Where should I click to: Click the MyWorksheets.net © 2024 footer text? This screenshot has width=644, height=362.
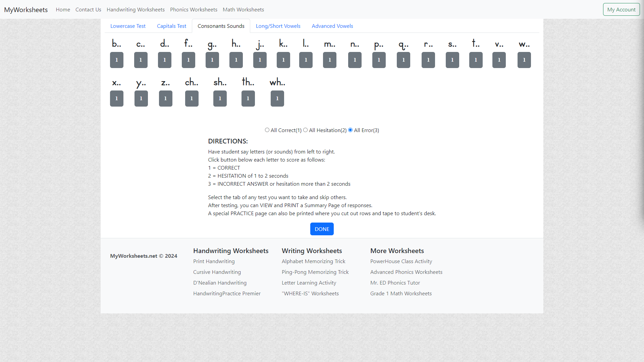pos(144,256)
